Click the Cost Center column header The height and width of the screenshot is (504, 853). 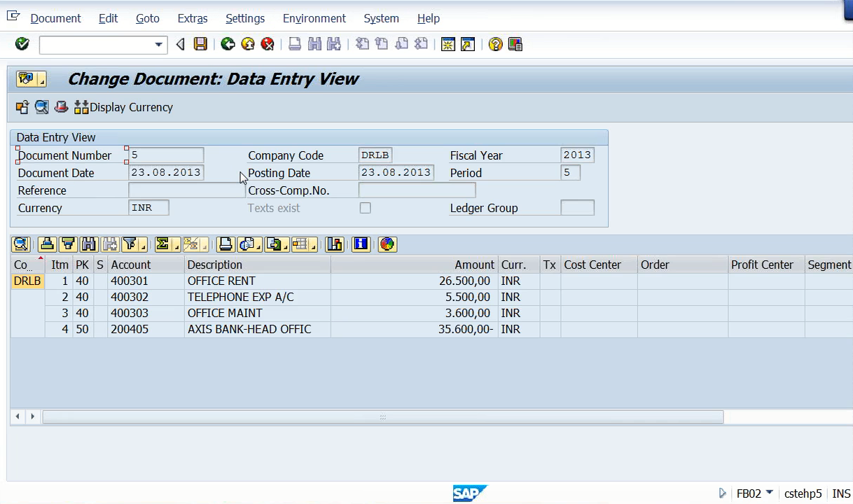coord(599,265)
